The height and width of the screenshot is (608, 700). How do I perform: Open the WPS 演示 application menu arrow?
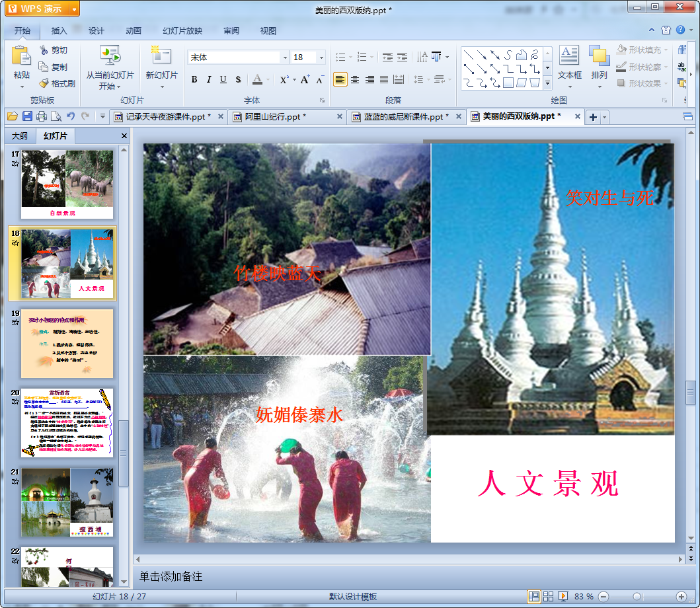(74, 9)
